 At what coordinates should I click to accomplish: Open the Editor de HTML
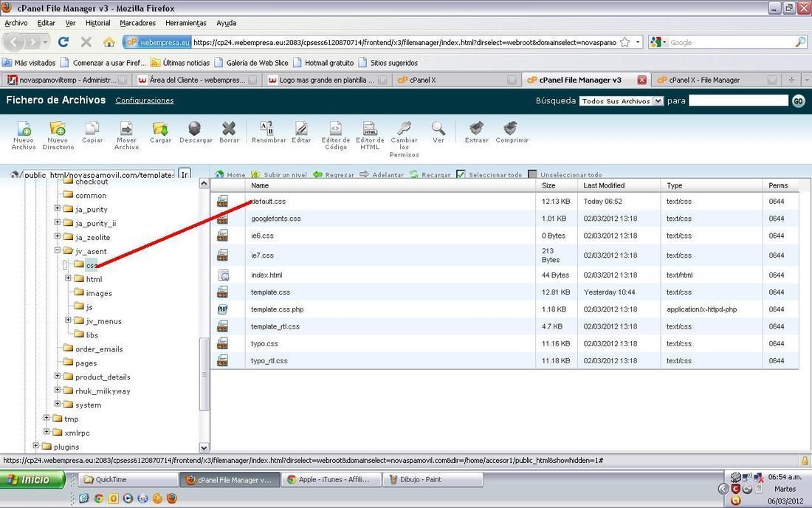pos(370,128)
